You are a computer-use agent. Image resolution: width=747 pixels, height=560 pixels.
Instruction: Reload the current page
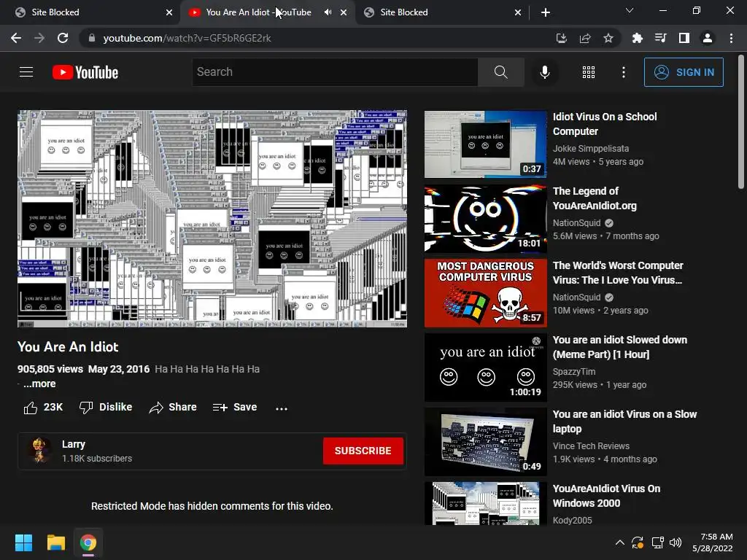(63, 38)
